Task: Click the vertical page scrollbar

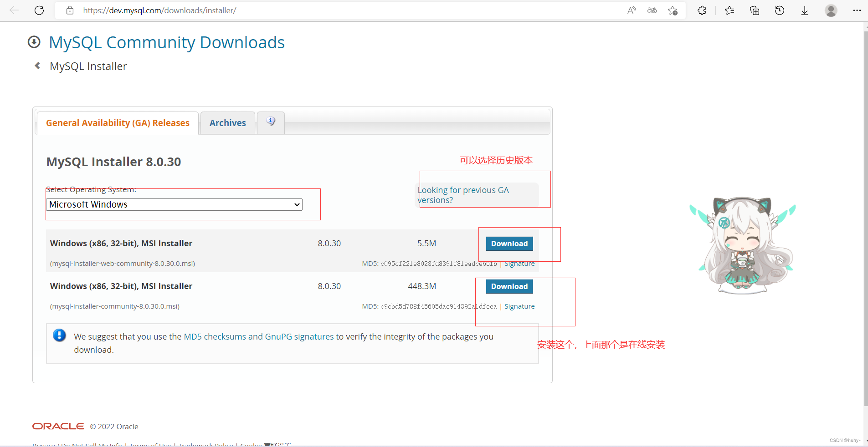Action: point(866,218)
